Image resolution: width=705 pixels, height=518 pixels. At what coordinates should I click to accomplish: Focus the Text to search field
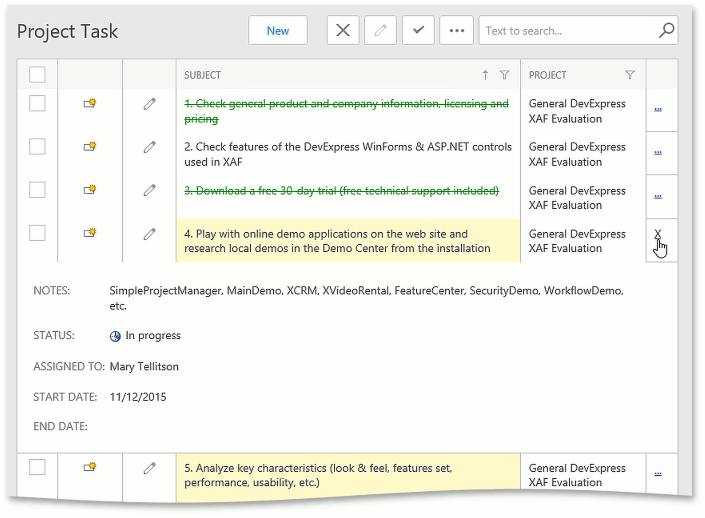pos(569,31)
